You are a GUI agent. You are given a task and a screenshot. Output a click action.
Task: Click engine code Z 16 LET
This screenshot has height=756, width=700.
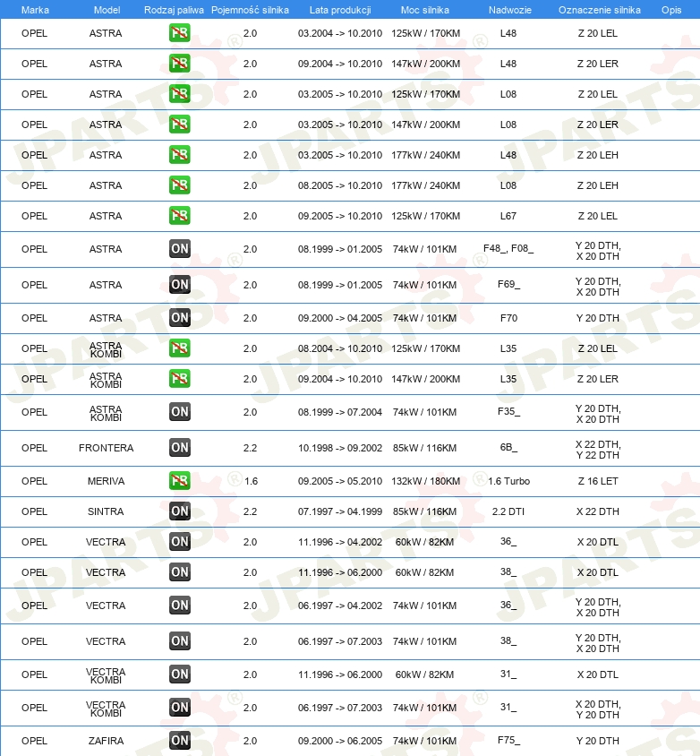(598, 481)
